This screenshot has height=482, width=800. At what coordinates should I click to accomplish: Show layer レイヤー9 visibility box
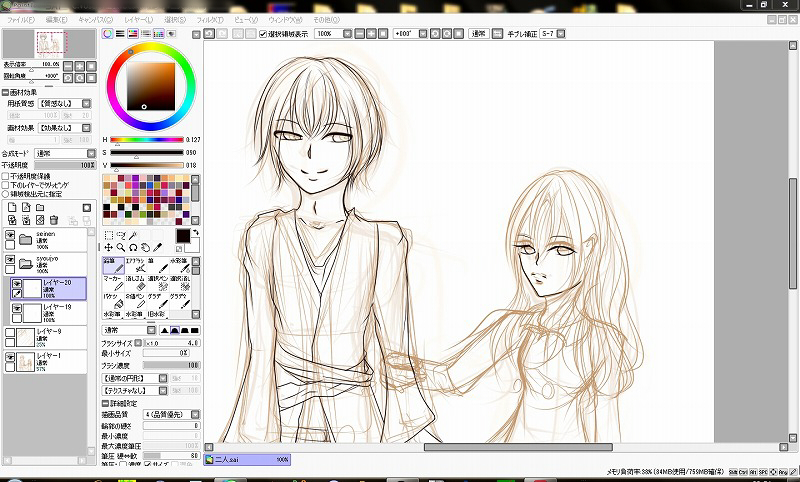pyautogui.click(x=10, y=333)
